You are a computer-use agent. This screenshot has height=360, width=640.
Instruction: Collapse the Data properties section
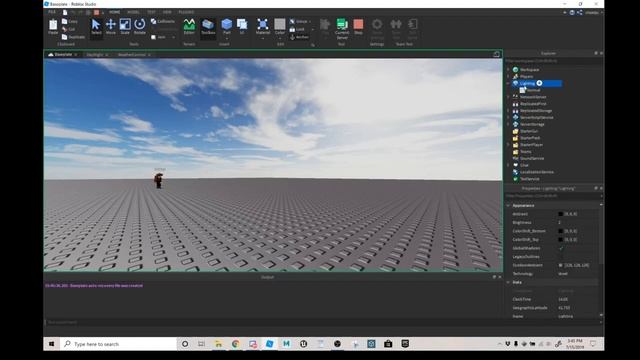pos(509,282)
